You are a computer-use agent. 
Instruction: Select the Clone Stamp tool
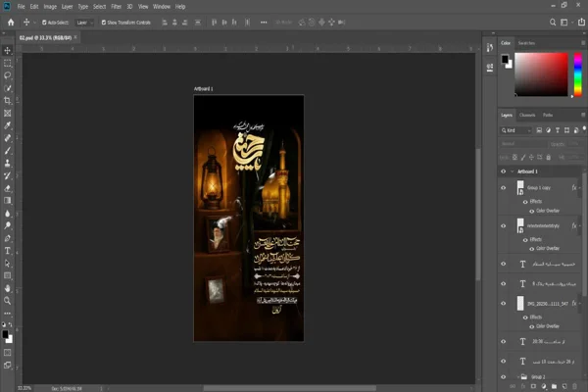point(7,163)
